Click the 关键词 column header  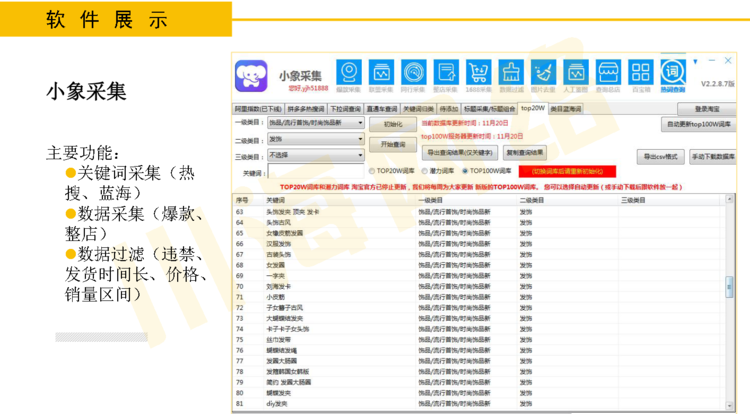coord(339,200)
